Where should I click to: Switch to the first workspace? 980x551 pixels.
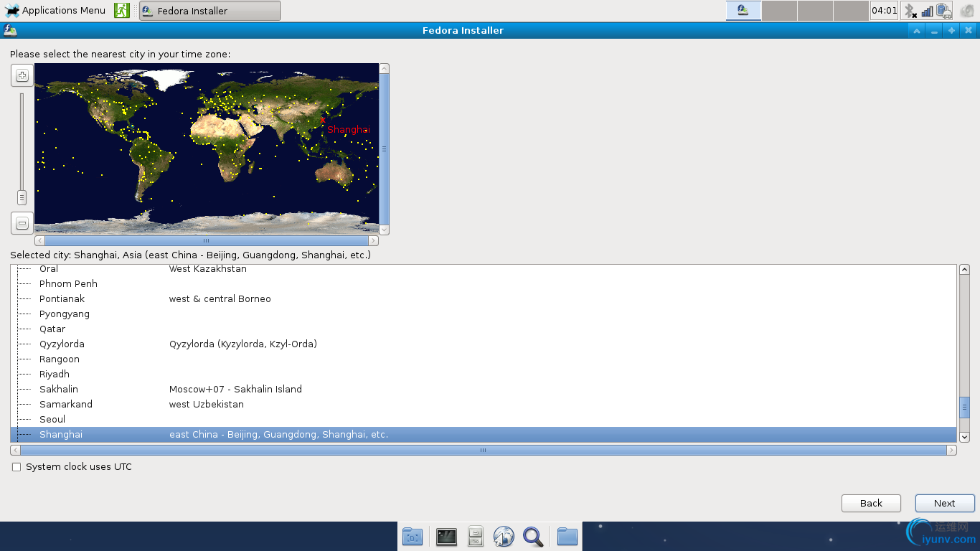(743, 11)
